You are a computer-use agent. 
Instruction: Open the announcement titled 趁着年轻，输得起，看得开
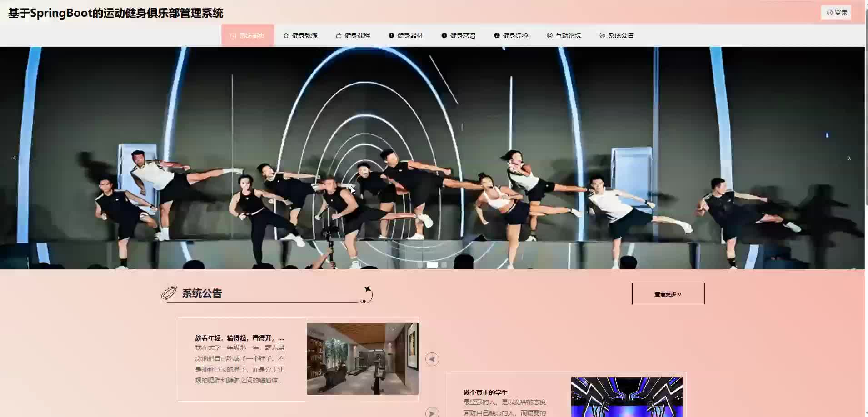[239, 338]
